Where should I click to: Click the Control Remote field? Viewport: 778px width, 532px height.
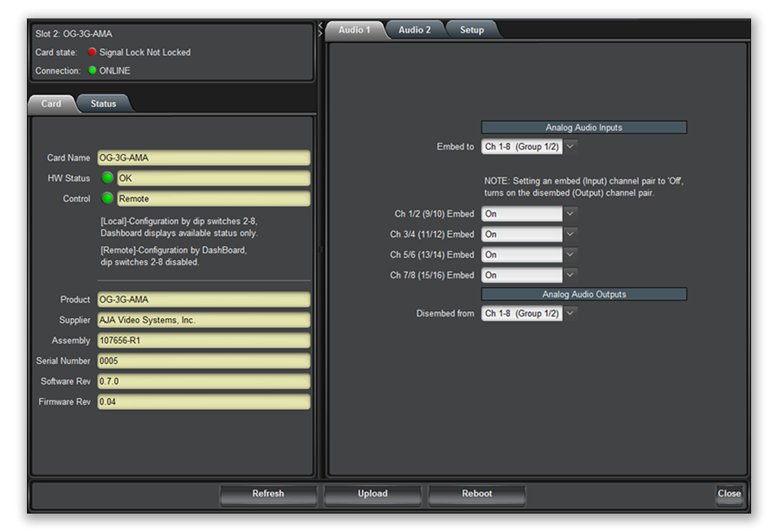click(x=213, y=198)
